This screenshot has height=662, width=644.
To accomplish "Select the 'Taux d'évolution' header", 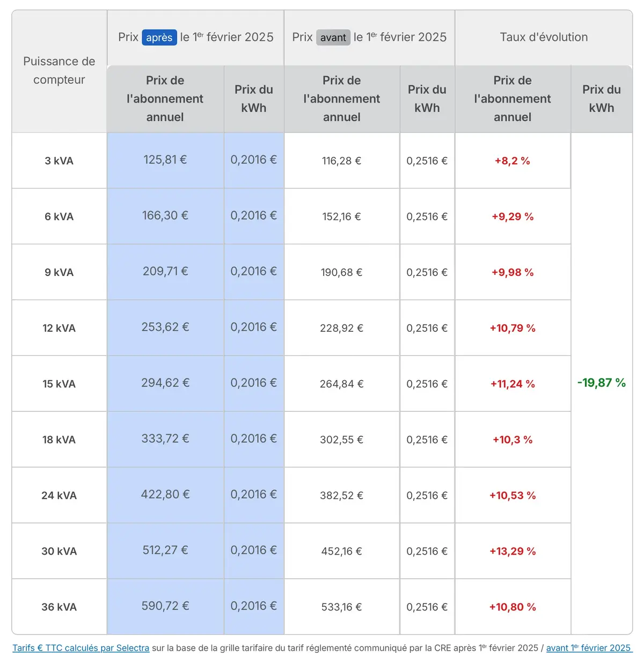I will point(544,37).
